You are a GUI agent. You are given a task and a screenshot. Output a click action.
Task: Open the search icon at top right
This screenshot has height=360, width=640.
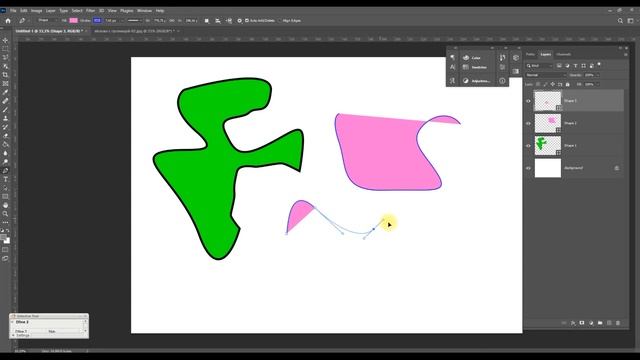620,20
